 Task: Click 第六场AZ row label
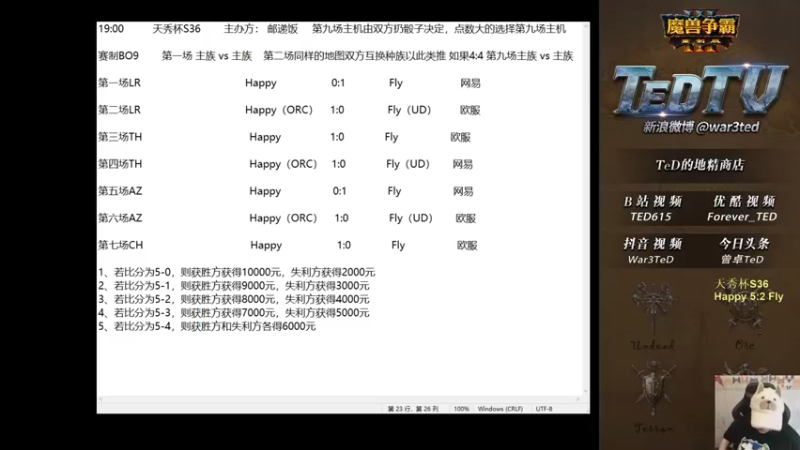click(x=120, y=218)
